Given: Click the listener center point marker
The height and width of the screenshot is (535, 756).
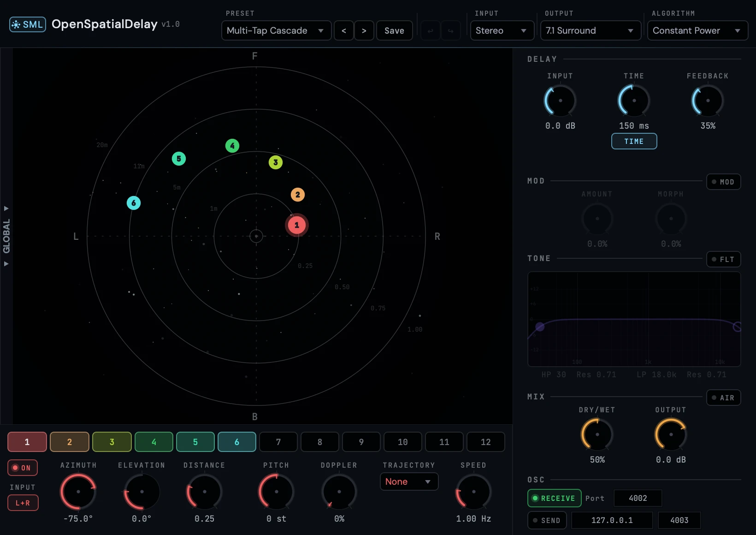Looking at the screenshot, I should [256, 236].
